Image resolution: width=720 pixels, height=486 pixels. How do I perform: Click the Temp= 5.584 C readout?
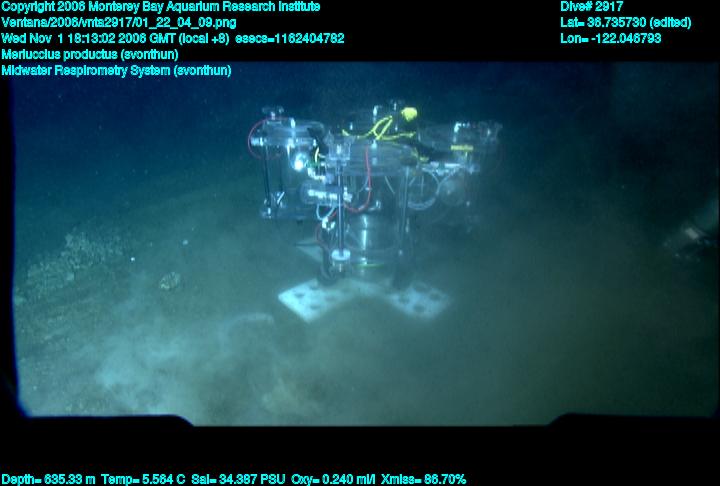click(143, 480)
